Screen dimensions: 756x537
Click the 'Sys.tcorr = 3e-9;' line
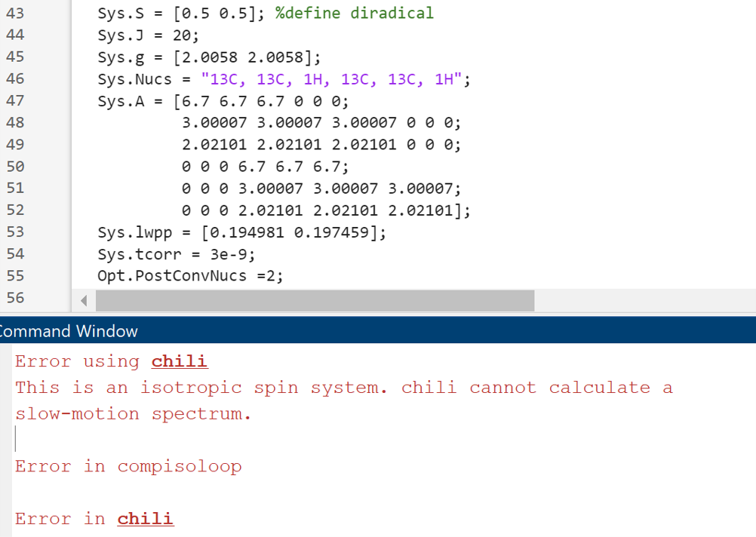[177, 254]
